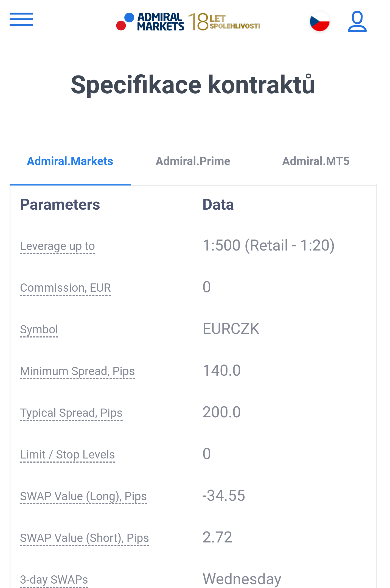This screenshot has height=588, width=390.
Task: Switch to the Admiral.Markets tab
Action: pos(70,161)
